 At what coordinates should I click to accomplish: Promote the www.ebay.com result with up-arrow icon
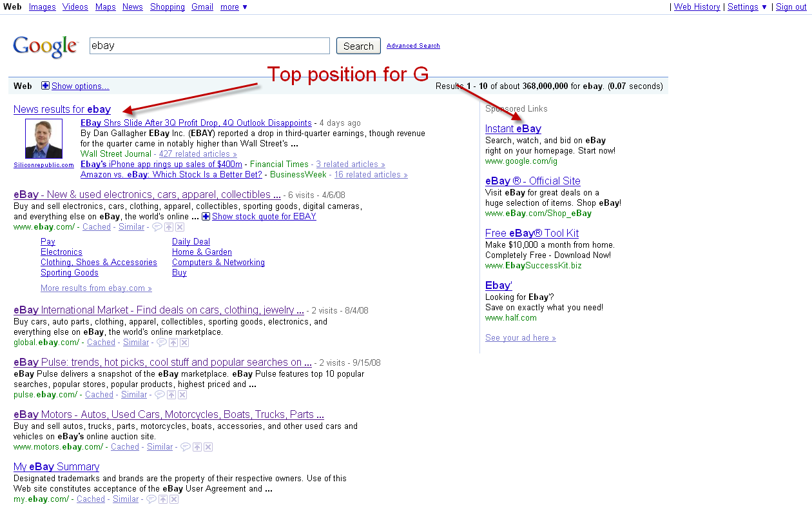coord(169,227)
